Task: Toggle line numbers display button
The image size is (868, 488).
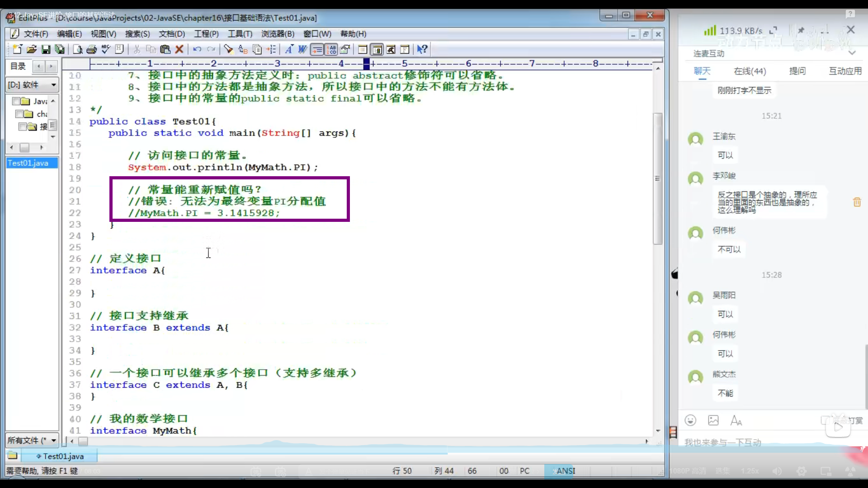Action: (x=332, y=49)
